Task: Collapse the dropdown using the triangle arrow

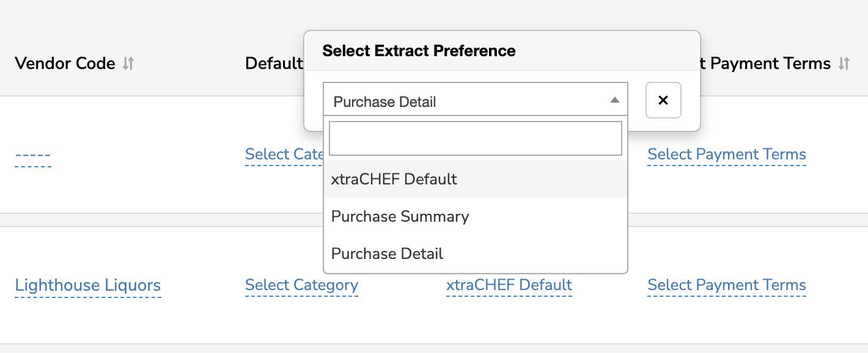Action: tap(615, 101)
